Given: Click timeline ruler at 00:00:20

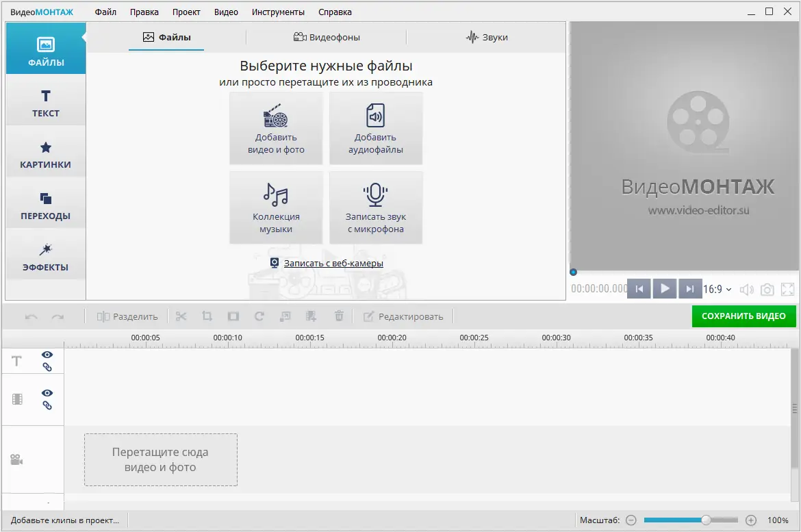Looking at the screenshot, I should click(x=392, y=338).
